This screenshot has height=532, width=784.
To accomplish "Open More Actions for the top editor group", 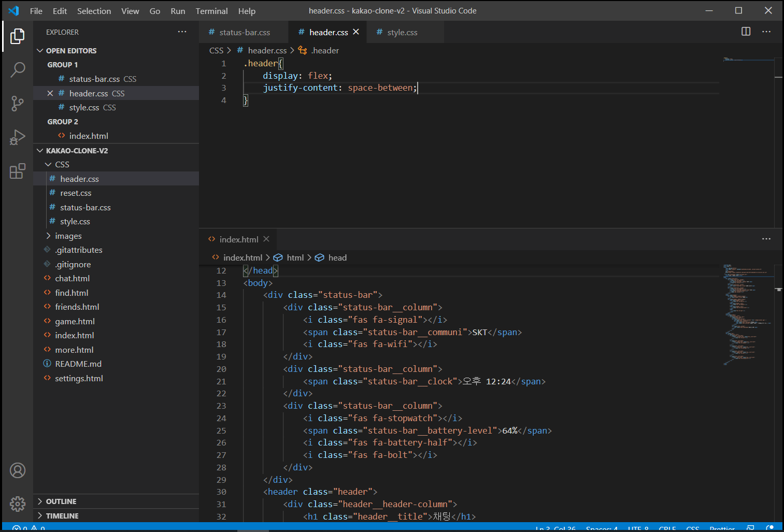I will (x=766, y=32).
